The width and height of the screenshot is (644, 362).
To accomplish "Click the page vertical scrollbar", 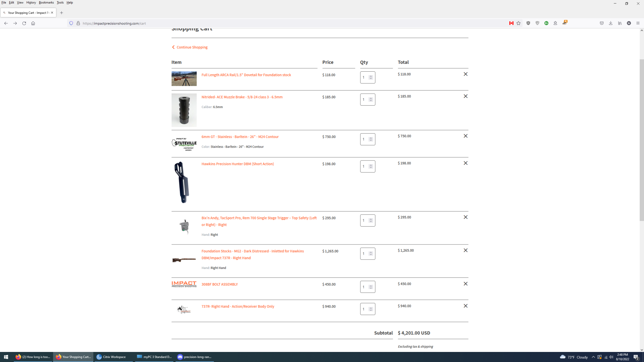I will (641, 140).
